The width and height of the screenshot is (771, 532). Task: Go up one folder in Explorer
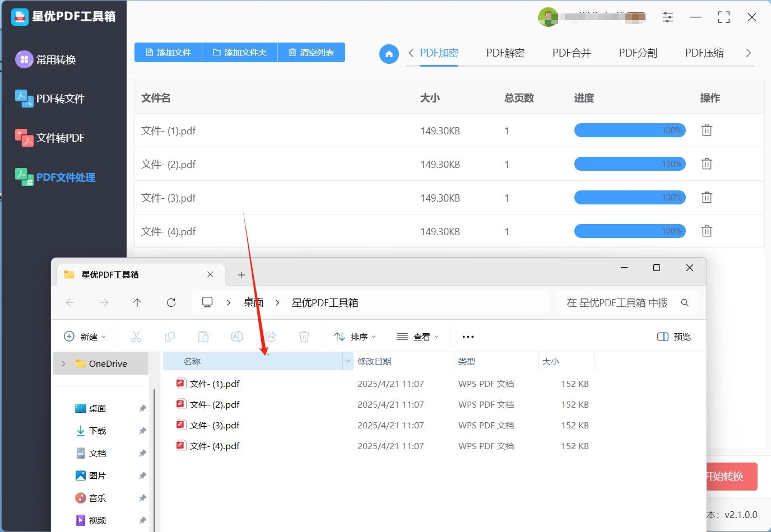tap(137, 302)
